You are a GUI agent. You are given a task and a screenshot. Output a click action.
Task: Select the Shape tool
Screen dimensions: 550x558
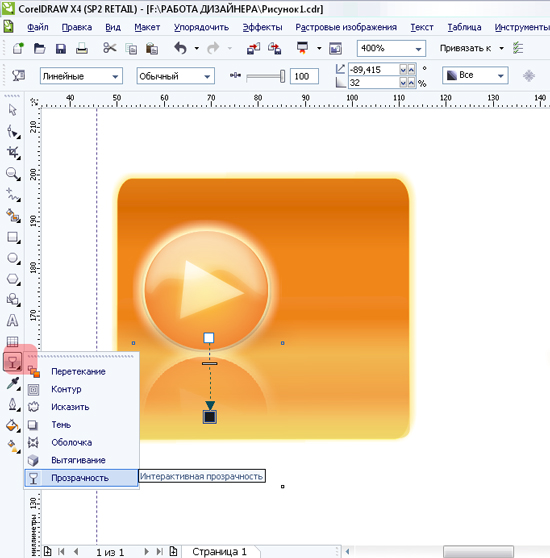coord(13,132)
